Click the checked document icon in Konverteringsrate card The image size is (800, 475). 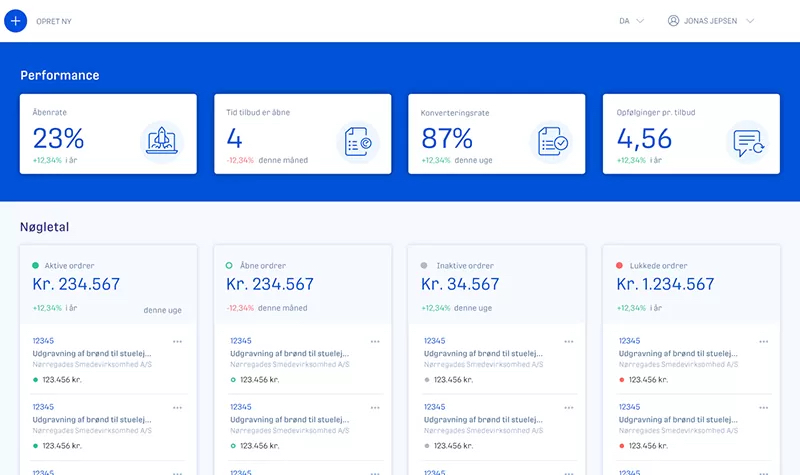[x=550, y=142]
